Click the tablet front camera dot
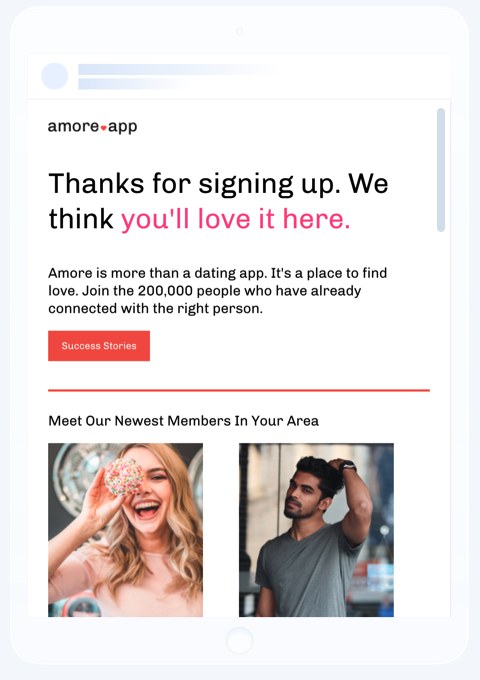The height and width of the screenshot is (680, 480). pyautogui.click(x=239, y=31)
